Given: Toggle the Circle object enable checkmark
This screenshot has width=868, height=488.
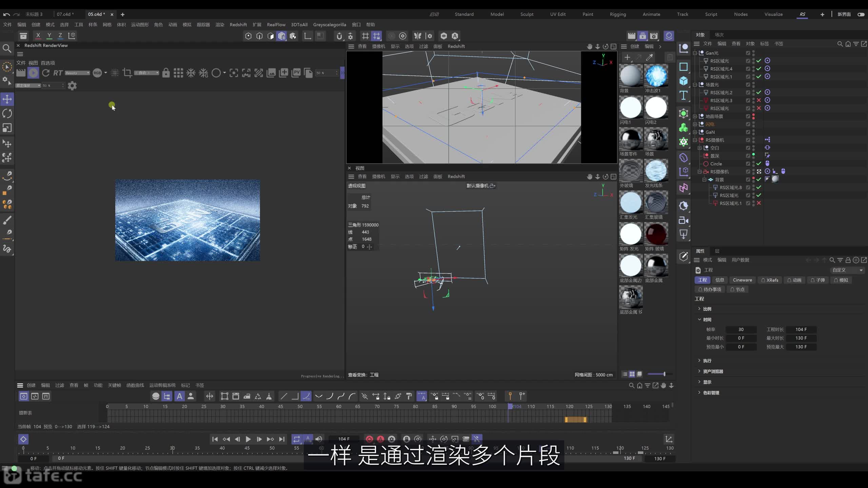Looking at the screenshot, I should point(759,164).
